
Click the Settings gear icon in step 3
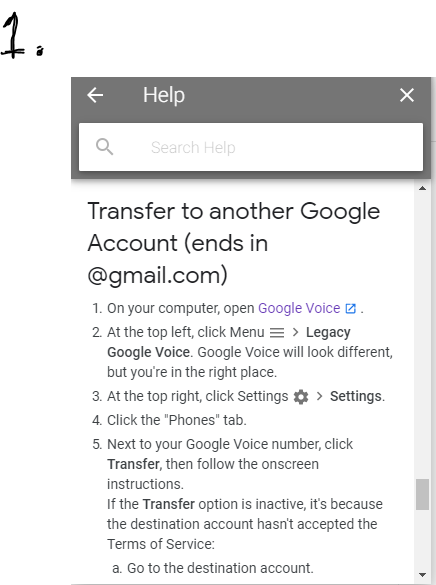coord(301,397)
